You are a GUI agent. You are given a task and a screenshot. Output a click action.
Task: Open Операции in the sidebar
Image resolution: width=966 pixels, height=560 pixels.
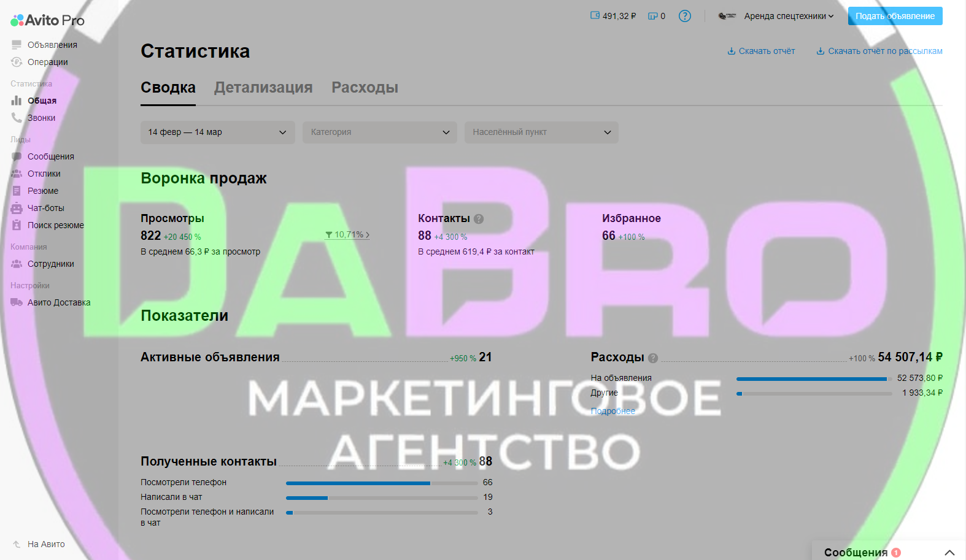pos(48,62)
